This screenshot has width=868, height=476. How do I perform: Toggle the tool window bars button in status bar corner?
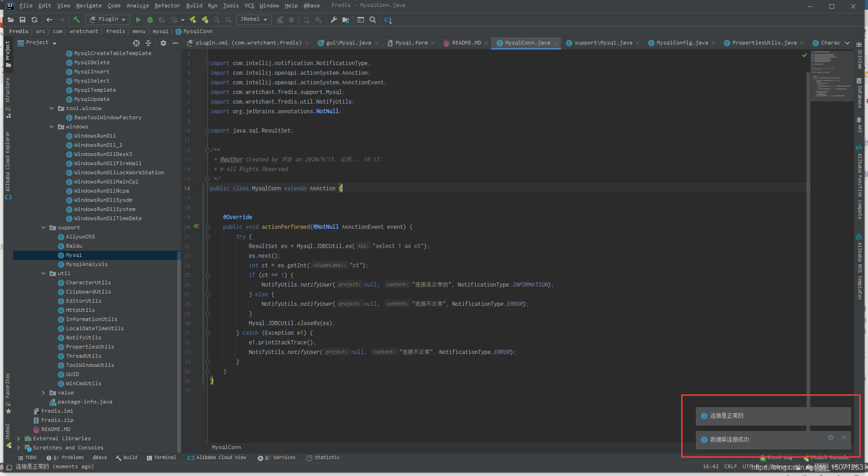click(9, 467)
